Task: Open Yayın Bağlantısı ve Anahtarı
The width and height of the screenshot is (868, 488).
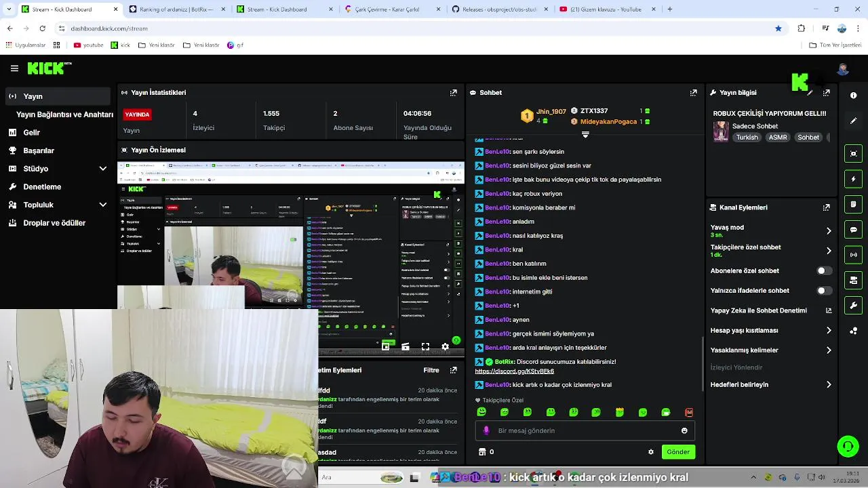Action: (64, 115)
